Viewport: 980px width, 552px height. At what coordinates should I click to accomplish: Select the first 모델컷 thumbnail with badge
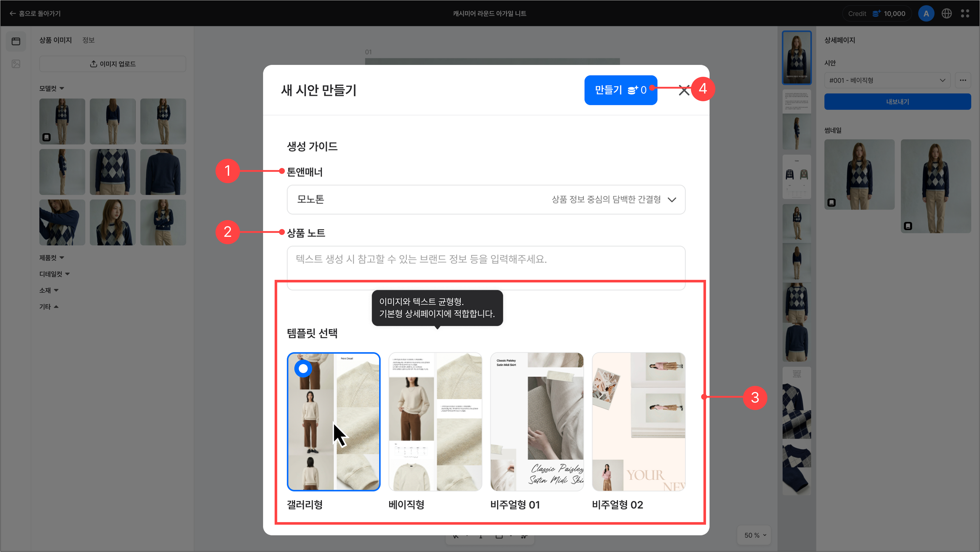pyautogui.click(x=62, y=121)
